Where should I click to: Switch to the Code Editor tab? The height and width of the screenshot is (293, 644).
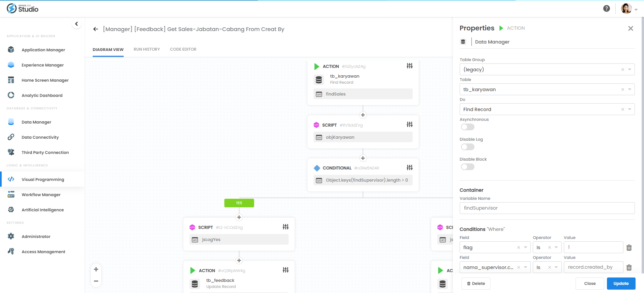click(183, 49)
